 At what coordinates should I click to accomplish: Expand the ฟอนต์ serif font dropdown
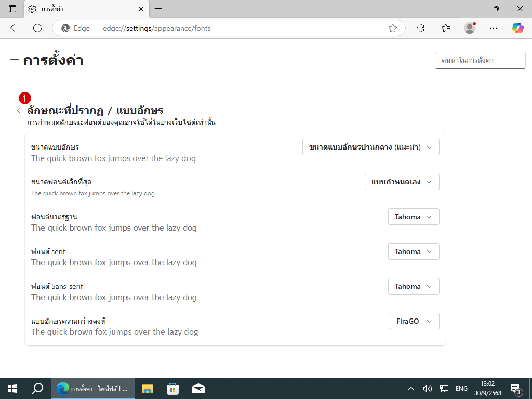[x=413, y=251]
